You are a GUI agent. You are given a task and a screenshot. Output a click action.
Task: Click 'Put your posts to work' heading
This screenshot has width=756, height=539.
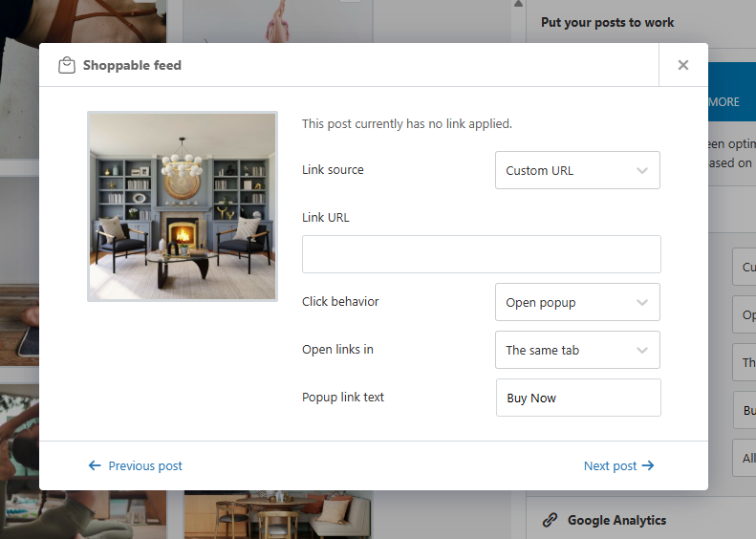coord(608,23)
